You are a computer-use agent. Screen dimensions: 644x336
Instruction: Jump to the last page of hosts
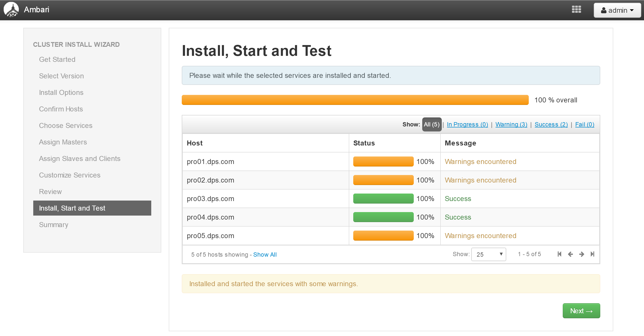coord(592,254)
